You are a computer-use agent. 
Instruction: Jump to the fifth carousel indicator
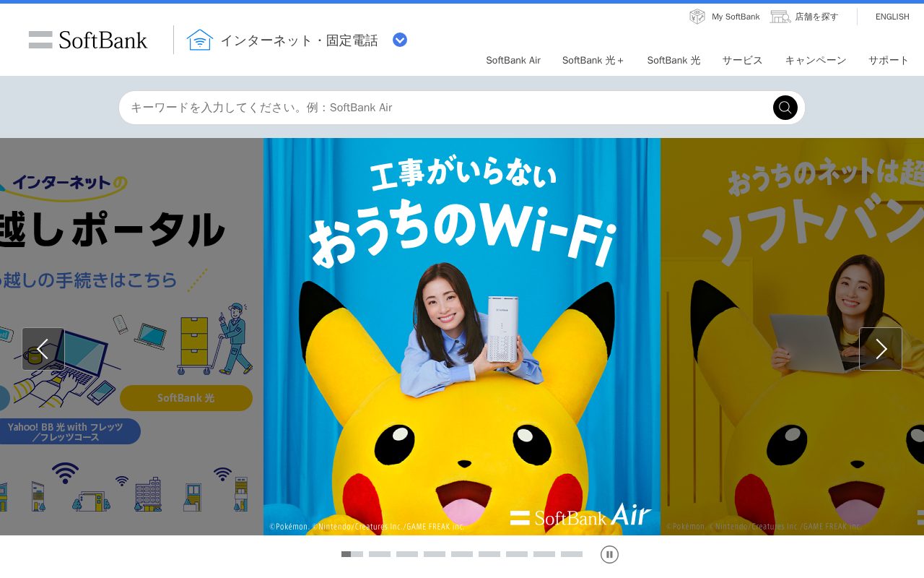[x=462, y=554]
